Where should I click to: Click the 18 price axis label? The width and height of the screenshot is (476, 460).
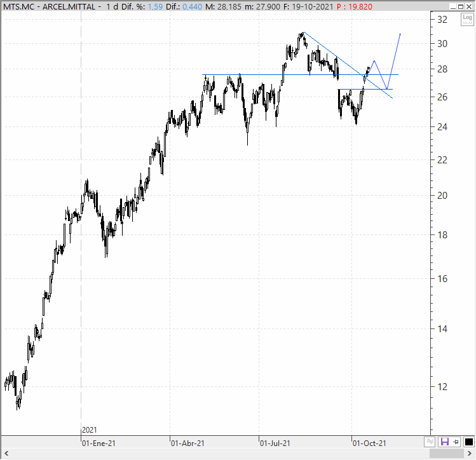[x=442, y=235]
